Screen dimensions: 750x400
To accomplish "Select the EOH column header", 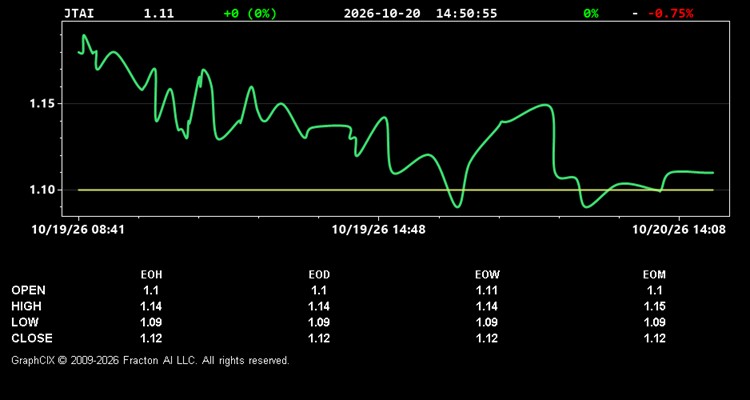I will click(151, 275).
